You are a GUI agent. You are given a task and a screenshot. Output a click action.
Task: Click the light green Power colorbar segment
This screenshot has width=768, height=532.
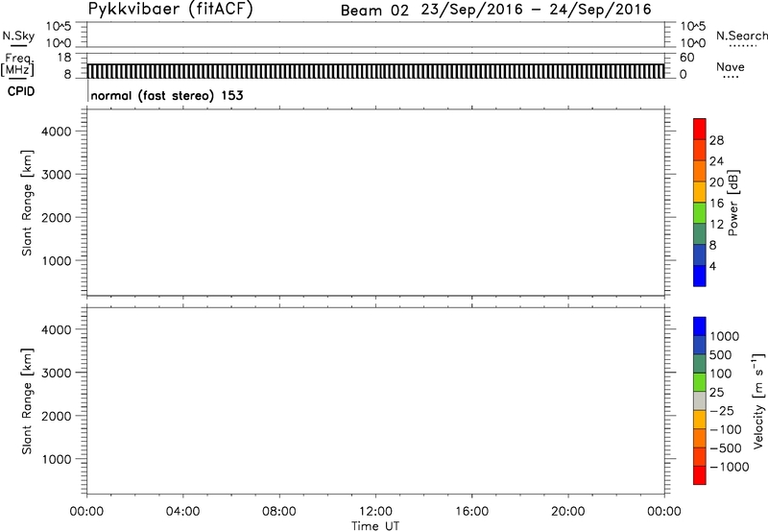tap(700, 212)
